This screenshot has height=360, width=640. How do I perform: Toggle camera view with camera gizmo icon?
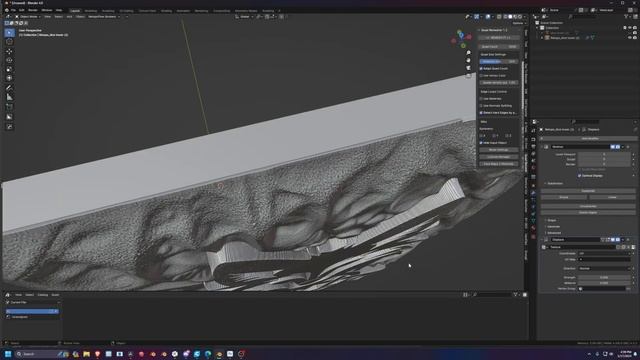469,68
